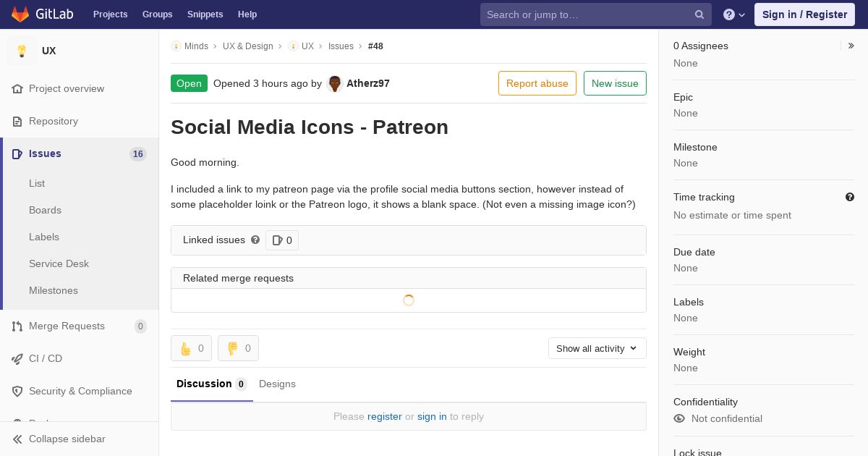Click New issue button

615,83
